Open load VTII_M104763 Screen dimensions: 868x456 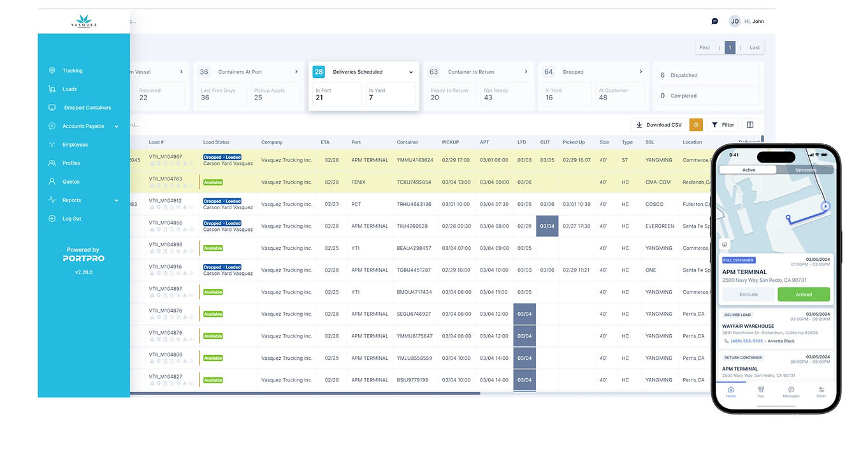click(165, 179)
